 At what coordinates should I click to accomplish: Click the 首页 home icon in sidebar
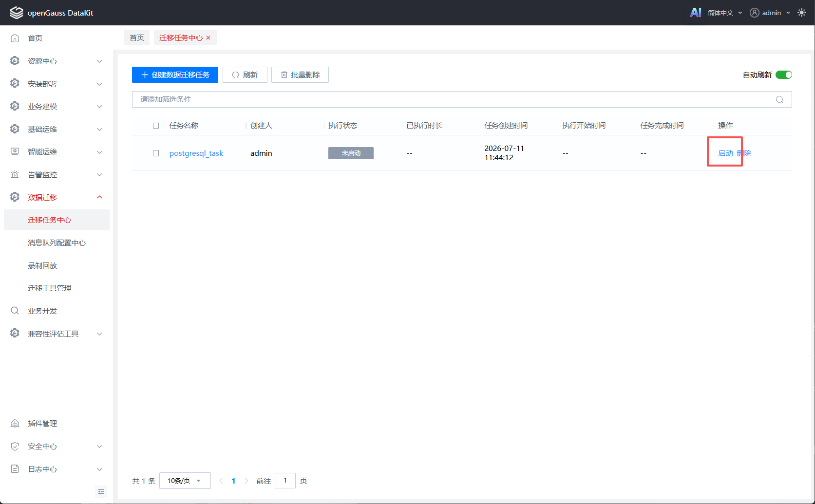pyautogui.click(x=15, y=38)
